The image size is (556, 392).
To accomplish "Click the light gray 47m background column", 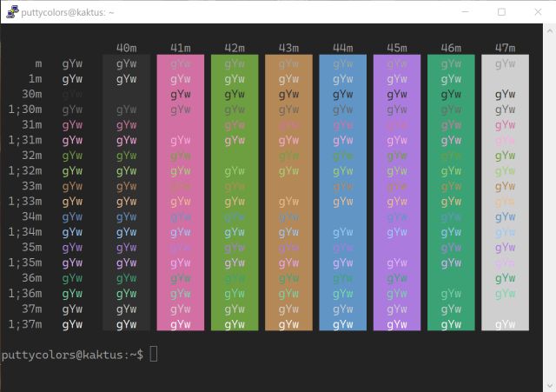I will point(505,193).
